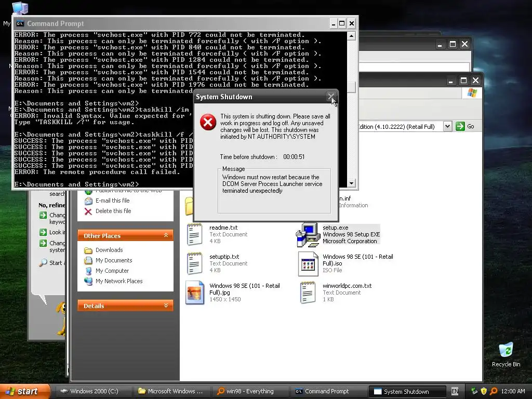
Task: Click the Command Prompt scroll up arrow
Action: pyautogui.click(x=352, y=36)
